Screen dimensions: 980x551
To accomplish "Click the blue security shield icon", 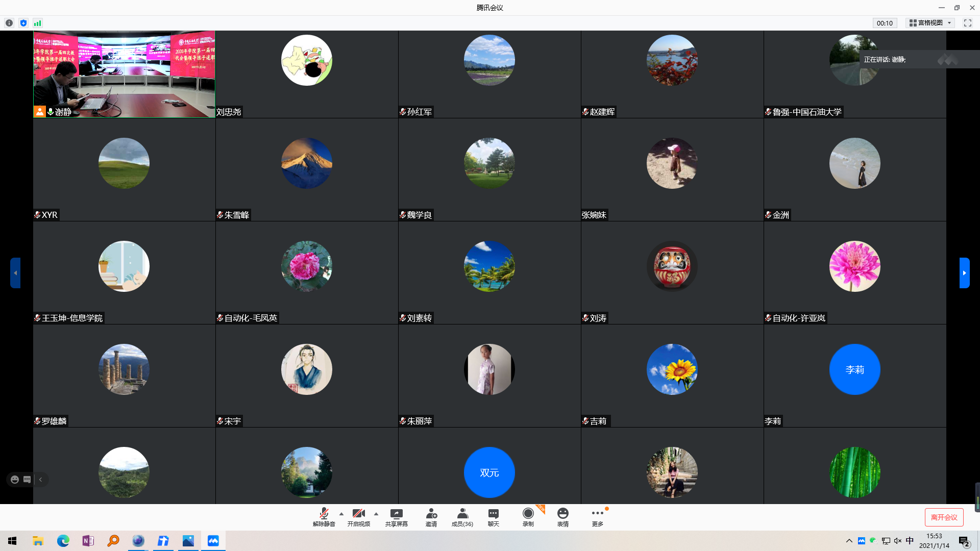I will (x=23, y=23).
